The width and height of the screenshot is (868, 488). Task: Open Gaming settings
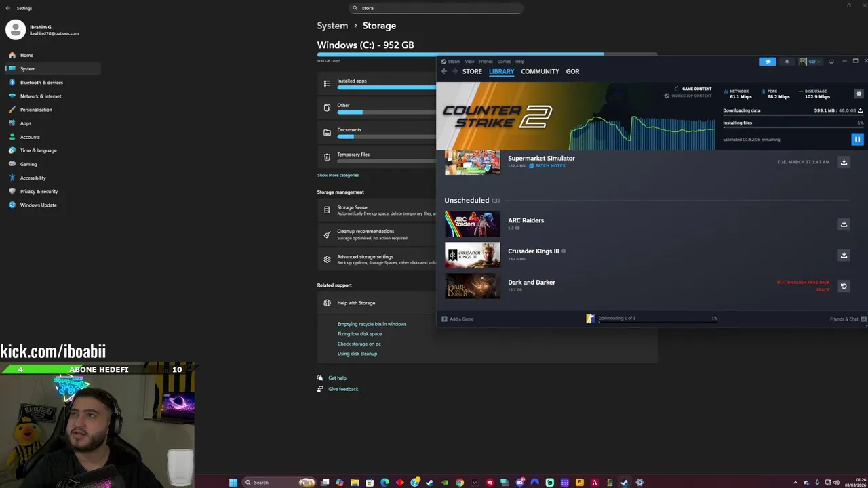click(53, 164)
